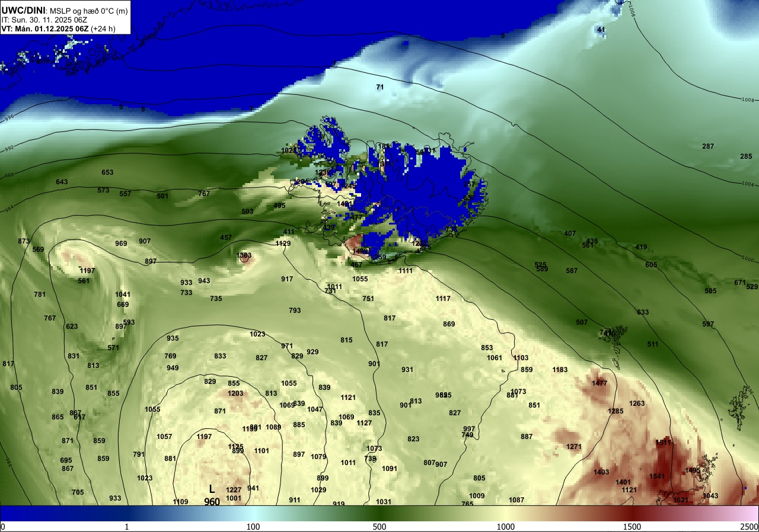Click the 1541 value in the dark red area
759x532 pixels.
pos(657,476)
